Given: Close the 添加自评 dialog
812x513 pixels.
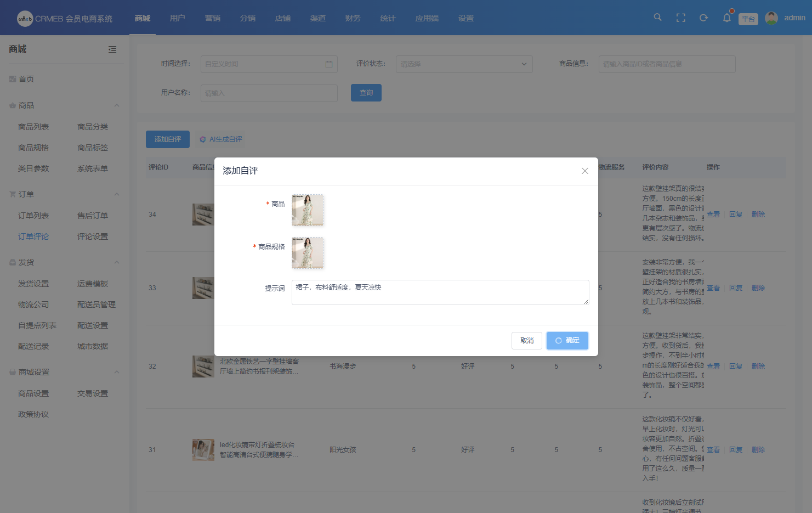Looking at the screenshot, I should tap(584, 171).
